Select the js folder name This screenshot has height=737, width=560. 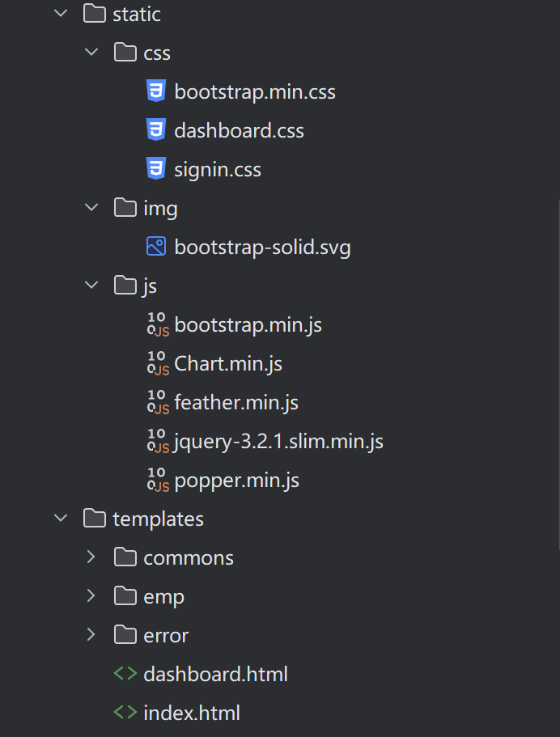[150, 286]
